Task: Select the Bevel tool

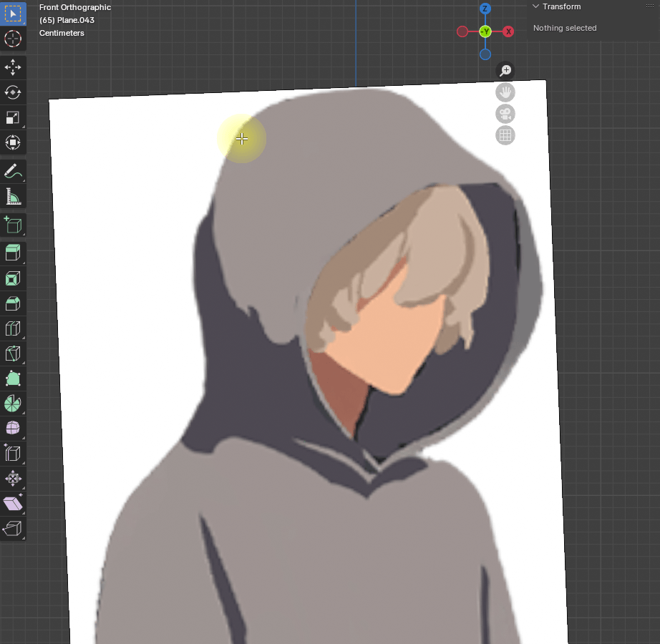Action: pos(13,303)
